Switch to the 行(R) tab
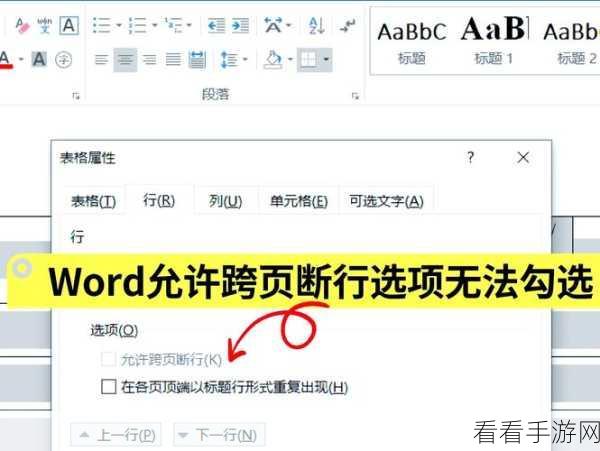600x451 pixels. click(x=159, y=200)
